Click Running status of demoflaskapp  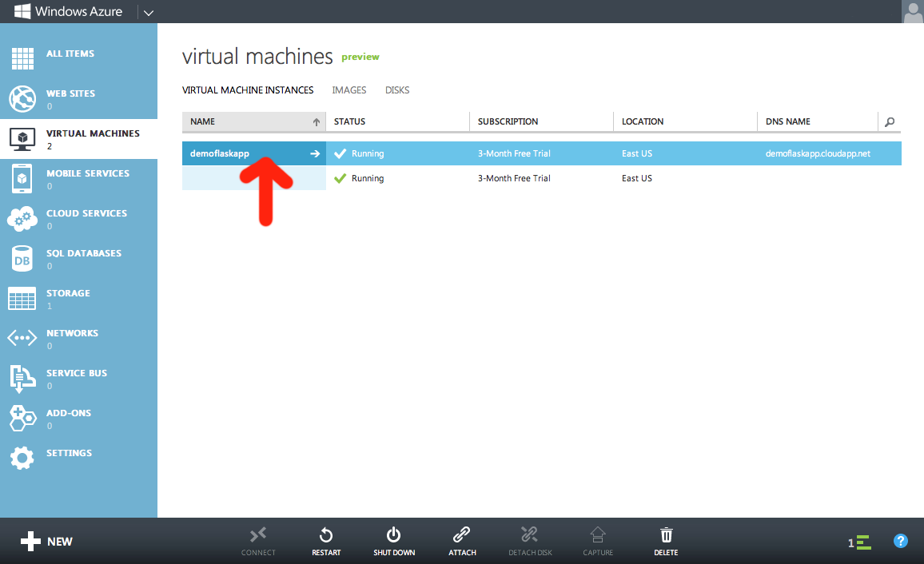tap(367, 153)
